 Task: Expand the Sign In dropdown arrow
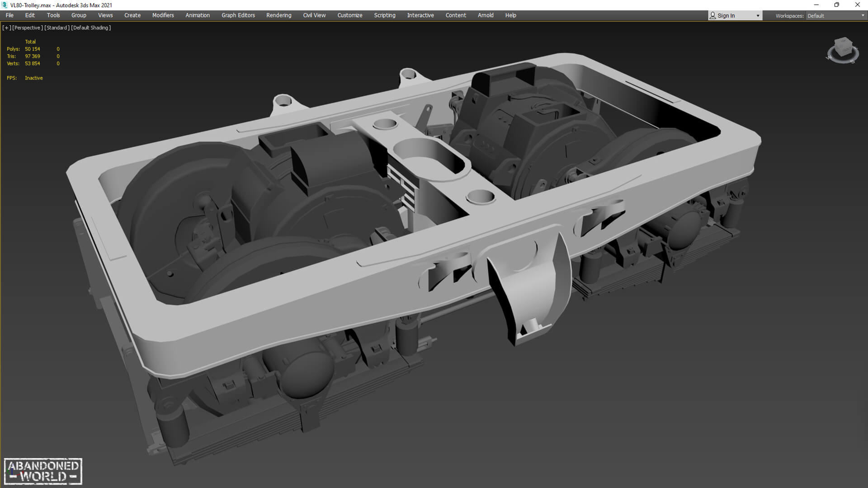coord(758,16)
